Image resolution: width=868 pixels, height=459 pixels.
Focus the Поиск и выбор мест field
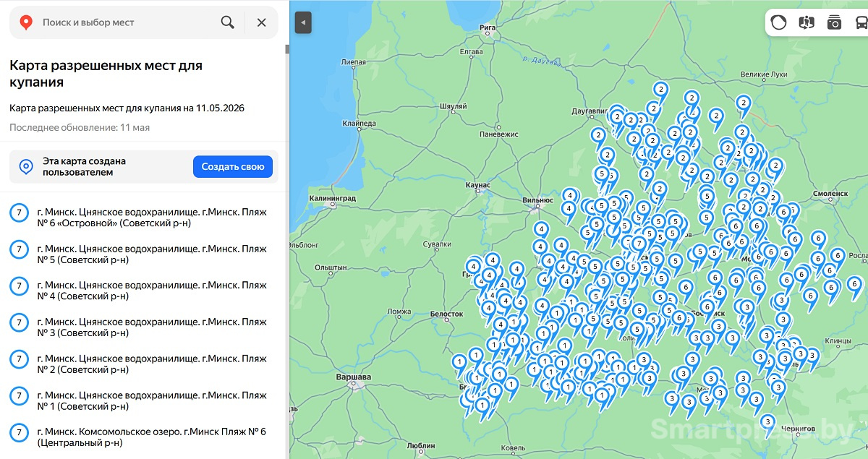pyautogui.click(x=127, y=22)
